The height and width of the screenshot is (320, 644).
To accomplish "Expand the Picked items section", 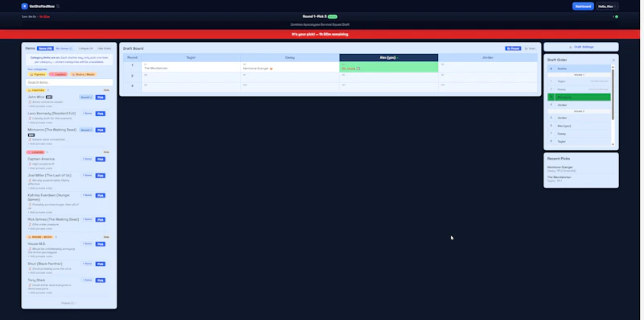I will pos(68,303).
